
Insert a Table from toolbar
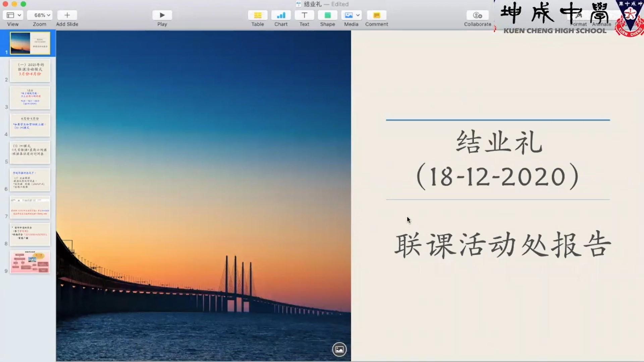pyautogui.click(x=258, y=15)
